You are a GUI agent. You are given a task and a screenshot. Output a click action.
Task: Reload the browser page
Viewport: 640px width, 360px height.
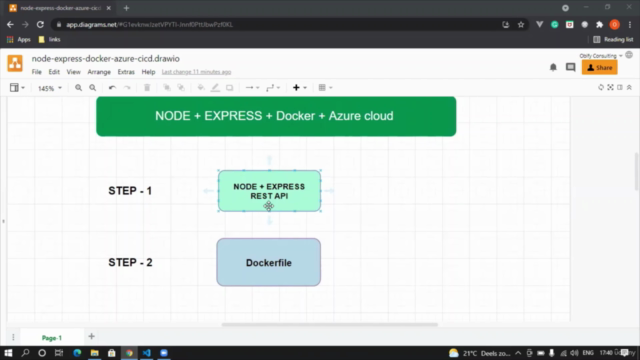click(x=40, y=24)
